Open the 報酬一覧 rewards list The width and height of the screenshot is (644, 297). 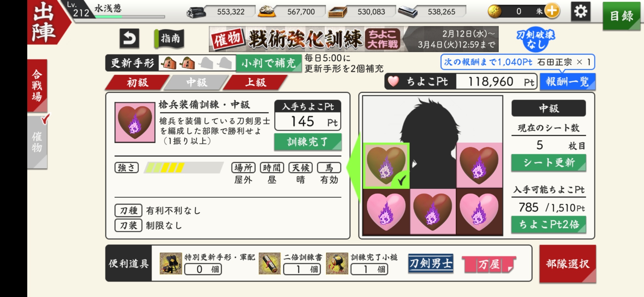click(567, 82)
